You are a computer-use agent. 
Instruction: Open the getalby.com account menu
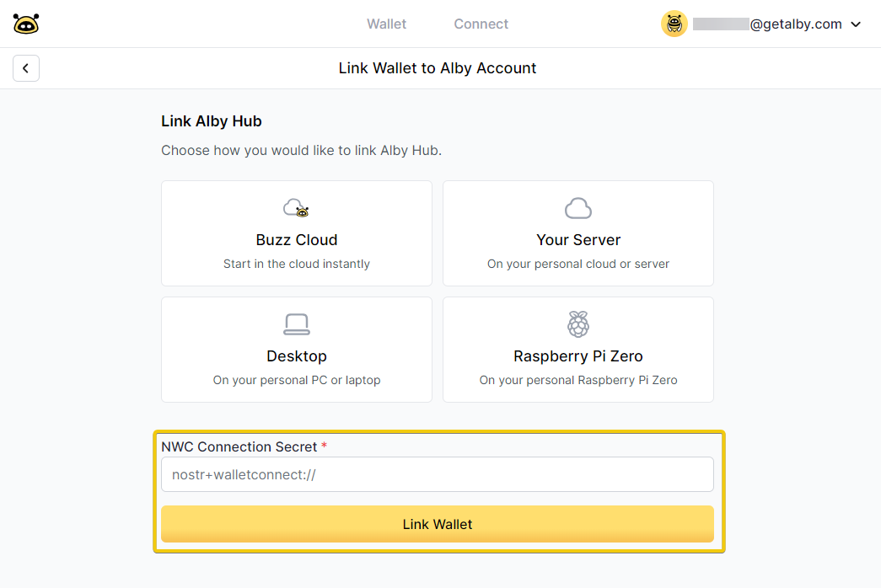795,24
